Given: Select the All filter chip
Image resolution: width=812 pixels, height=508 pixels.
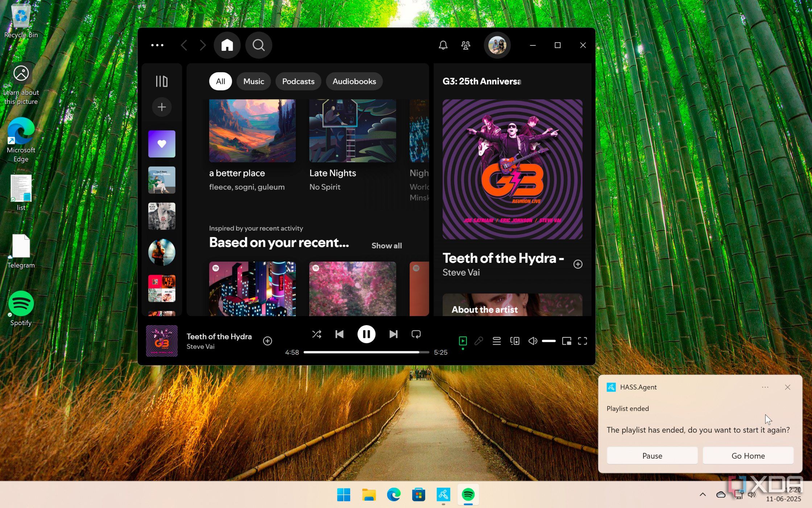Looking at the screenshot, I should pos(220,81).
